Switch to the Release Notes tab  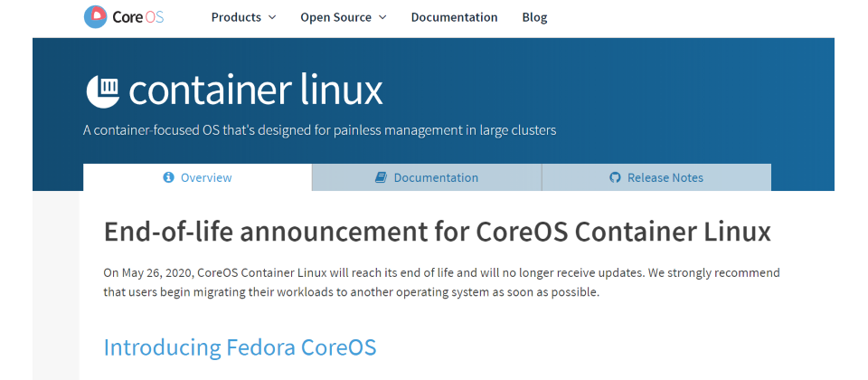tap(656, 177)
